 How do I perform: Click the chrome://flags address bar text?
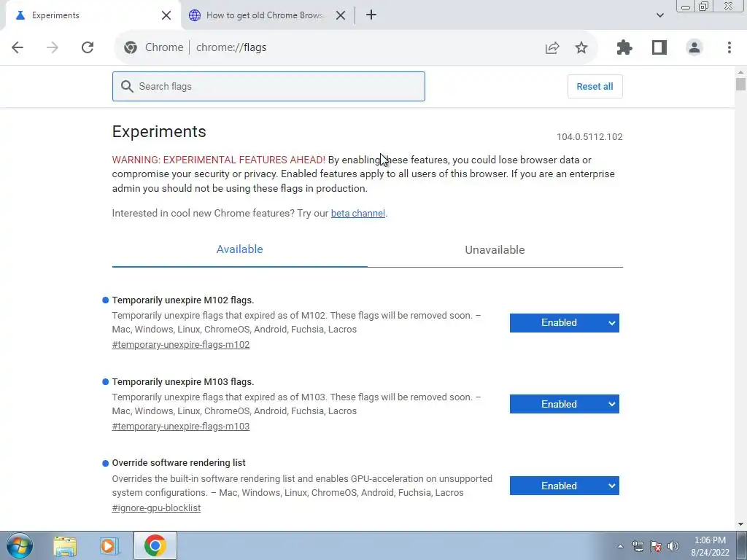click(231, 47)
